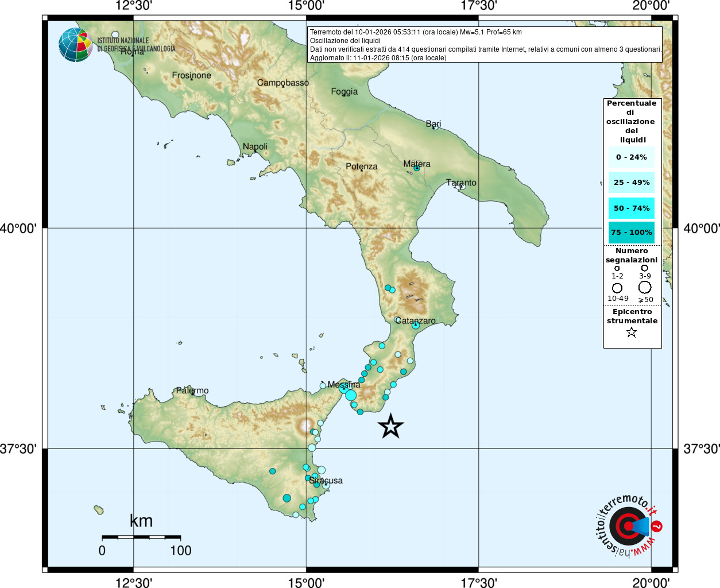Click the '0' scale bar value
Screen dimensions: 720x588
tap(102, 551)
